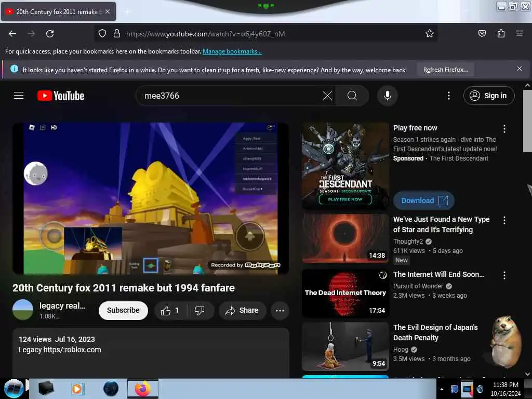Open the Pocket save icon
The image size is (532, 399).
pos(482,33)
